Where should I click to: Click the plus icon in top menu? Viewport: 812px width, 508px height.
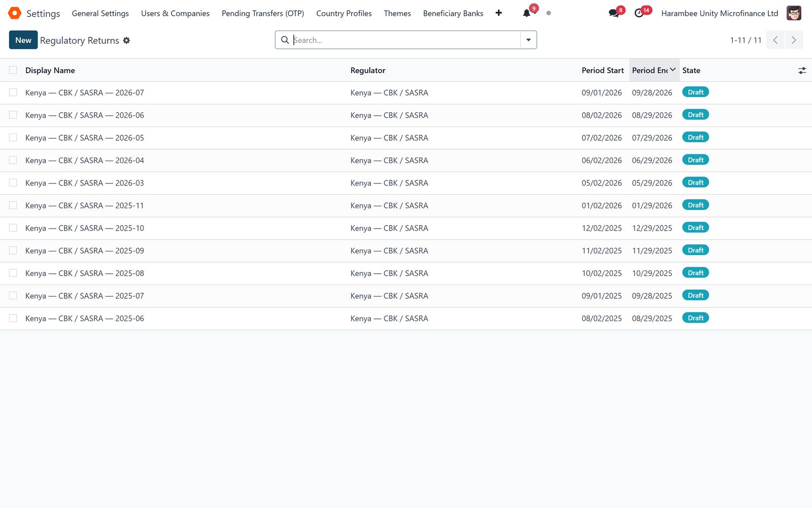tap(499, 13)
